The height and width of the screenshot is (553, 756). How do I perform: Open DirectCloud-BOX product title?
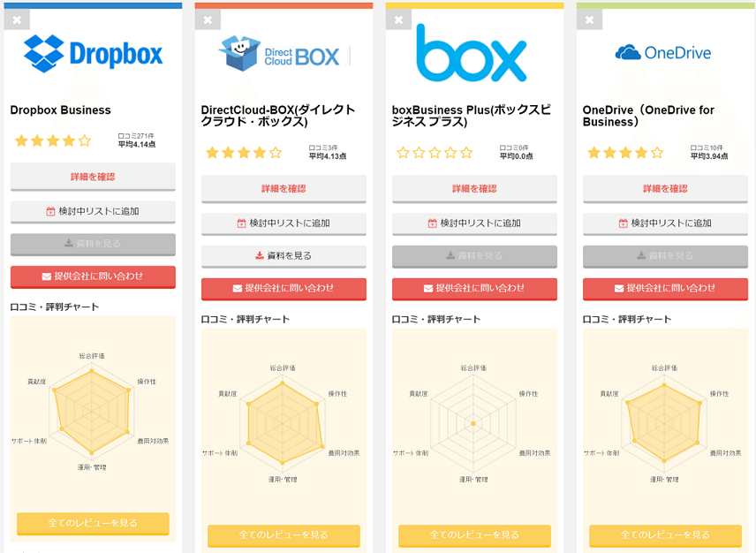pyautogui.click(x=278, y=116)
